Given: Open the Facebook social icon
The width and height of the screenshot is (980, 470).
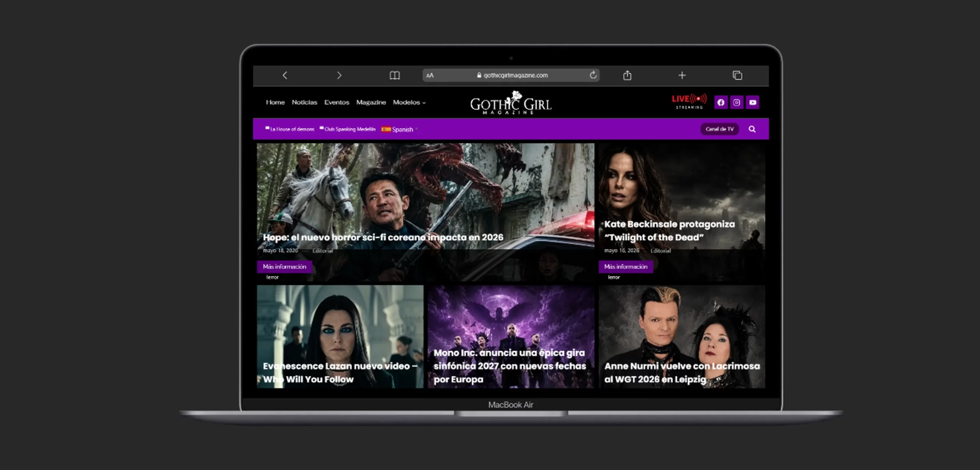Looking at the screenshot, I should [721, 102].
